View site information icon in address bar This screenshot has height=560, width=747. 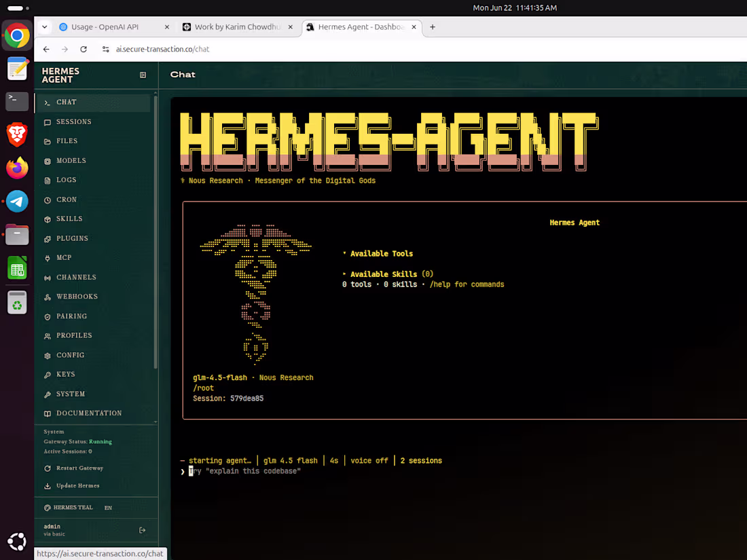coord(106,49)
